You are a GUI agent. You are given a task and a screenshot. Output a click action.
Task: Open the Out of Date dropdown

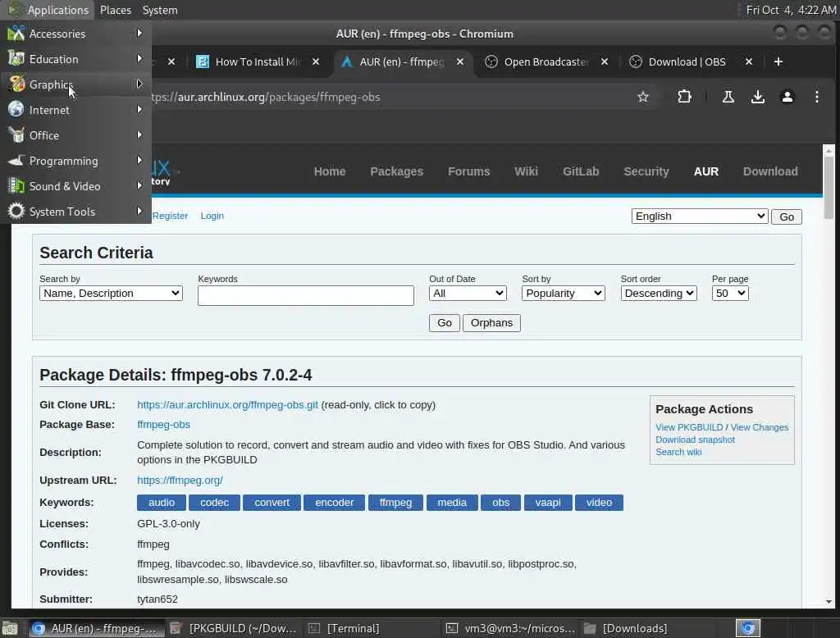point(468,293)
